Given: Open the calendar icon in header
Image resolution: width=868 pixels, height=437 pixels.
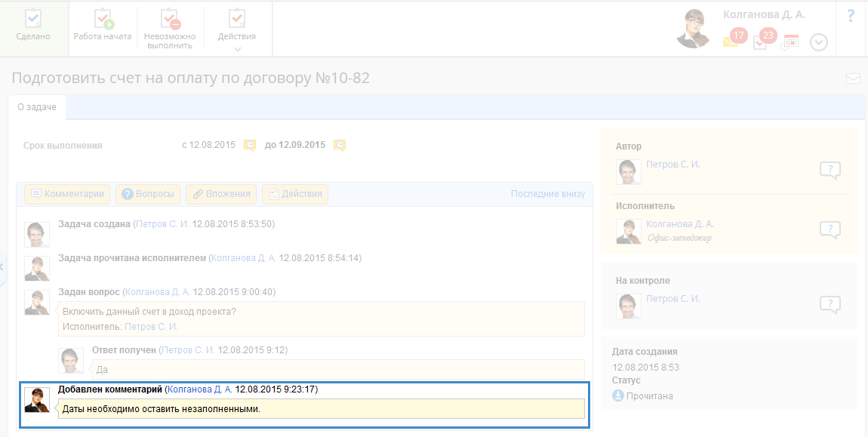Looking at the screenshot, I should point(790,42).
